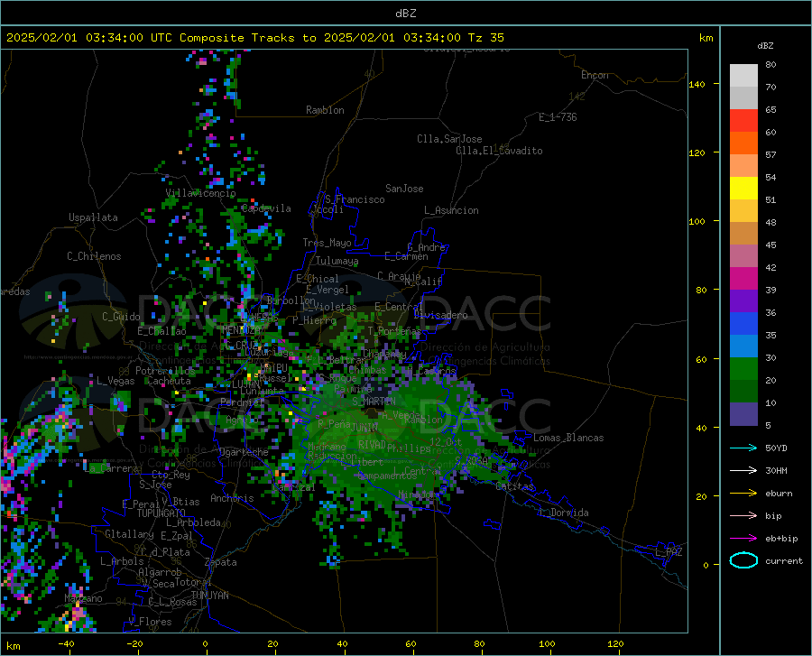Select the dark purple 10 dBZ swatch
The image size is (812, 656).
(x=743, y=414)
